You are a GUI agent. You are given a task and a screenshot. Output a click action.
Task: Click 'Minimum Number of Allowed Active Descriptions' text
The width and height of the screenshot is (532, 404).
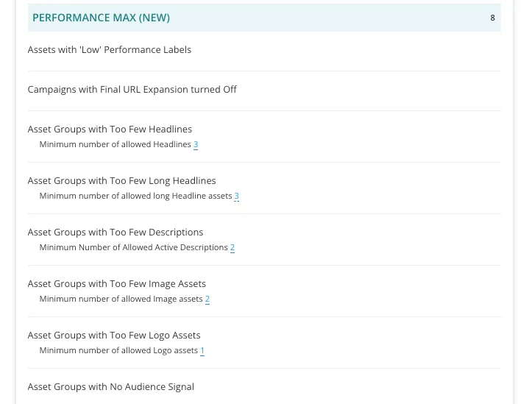[134, 247]
